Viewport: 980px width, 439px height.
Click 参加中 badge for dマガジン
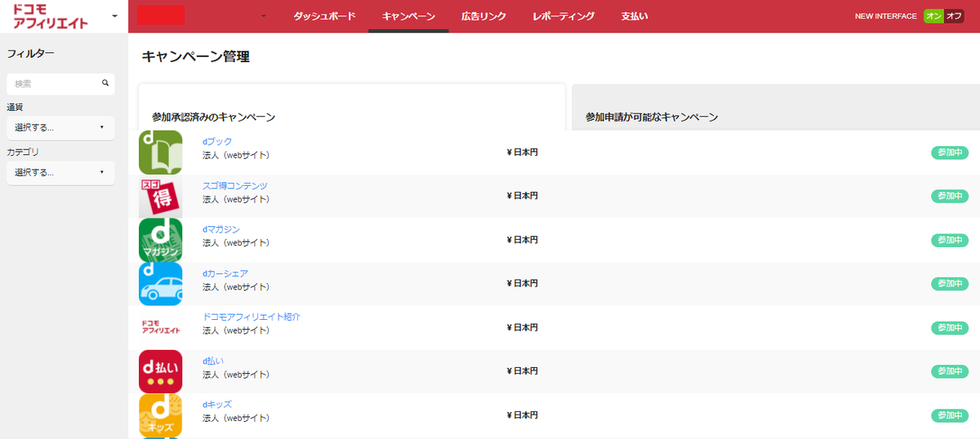point(950,240)
